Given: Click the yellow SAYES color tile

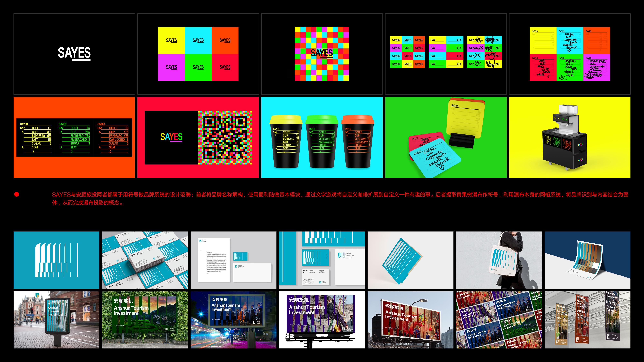Looking at the screenshot, I should coord(171,41).
